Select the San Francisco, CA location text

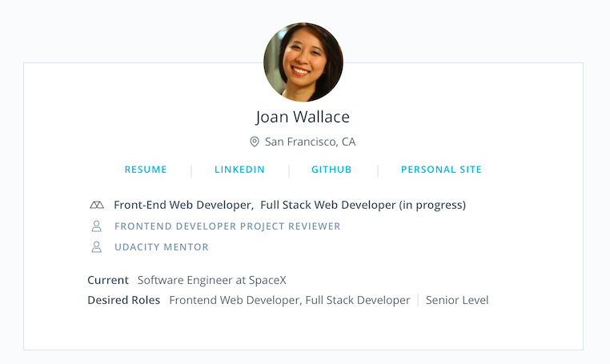tap(310, 142)
